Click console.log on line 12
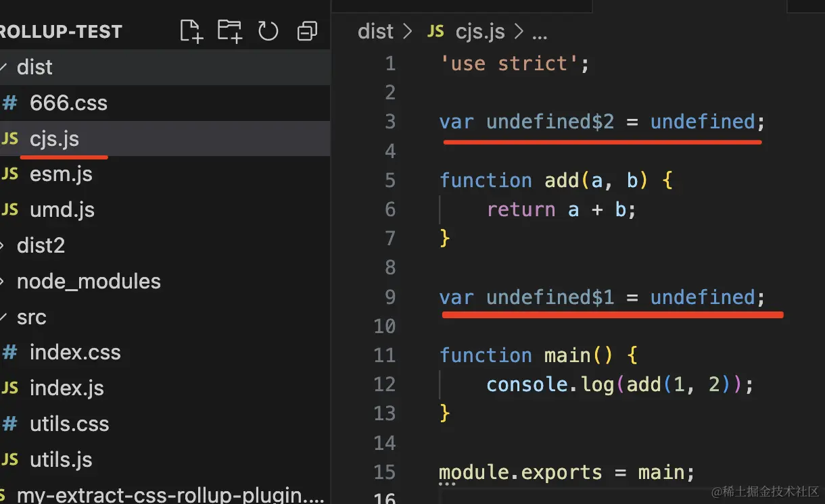 [550, 384]
